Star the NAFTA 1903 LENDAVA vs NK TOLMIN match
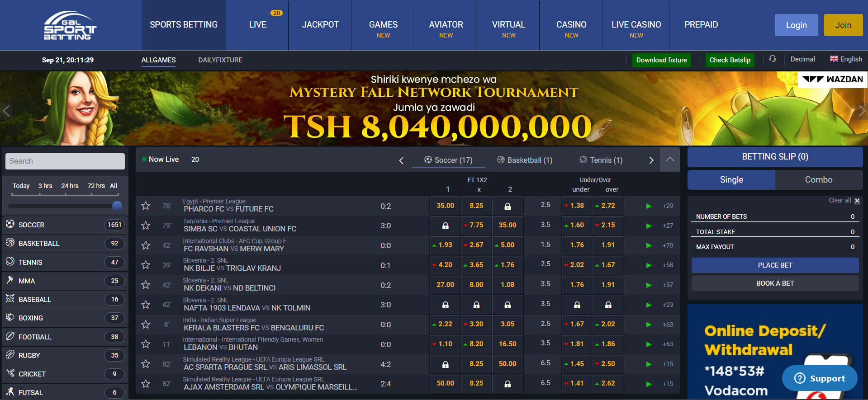Image resolution: width=868 pixels, height=400 pixels. click(146, 305)
